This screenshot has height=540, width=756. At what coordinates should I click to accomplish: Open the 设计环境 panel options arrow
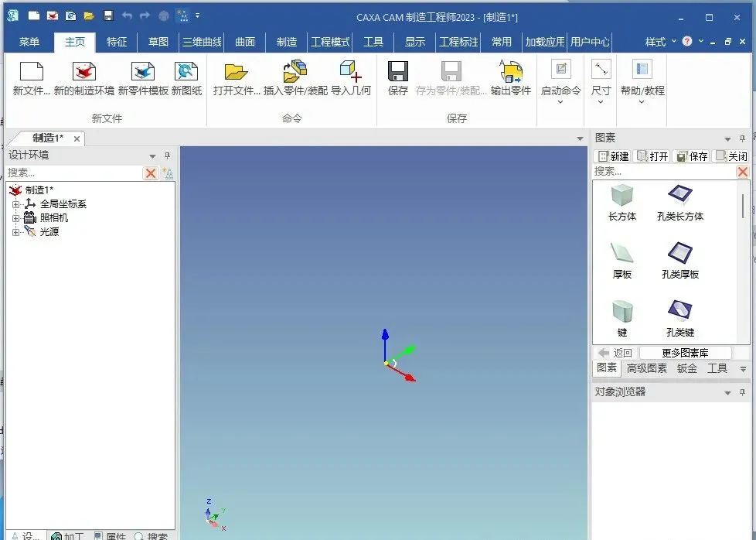(x=152, y=156)
